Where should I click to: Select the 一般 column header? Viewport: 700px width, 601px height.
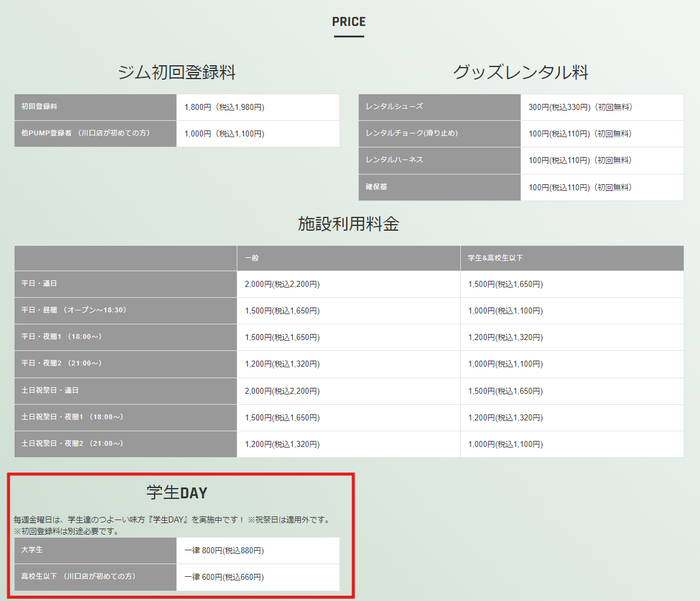(x=252, y=258)
